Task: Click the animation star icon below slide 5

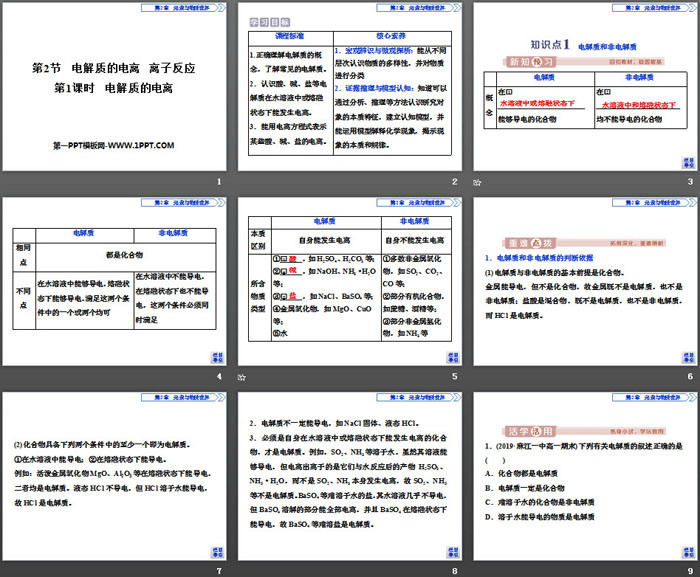Action: coord(241,378)
